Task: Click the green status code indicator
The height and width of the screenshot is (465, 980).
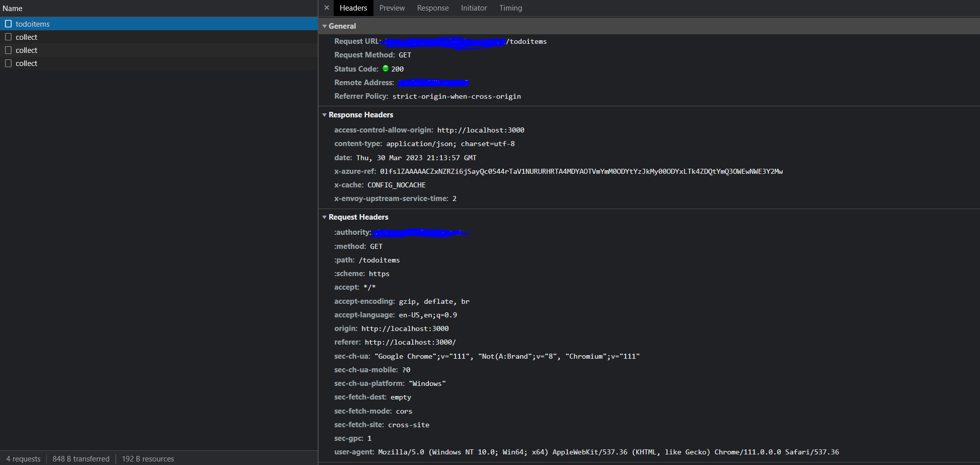Action: pos(386,69)
